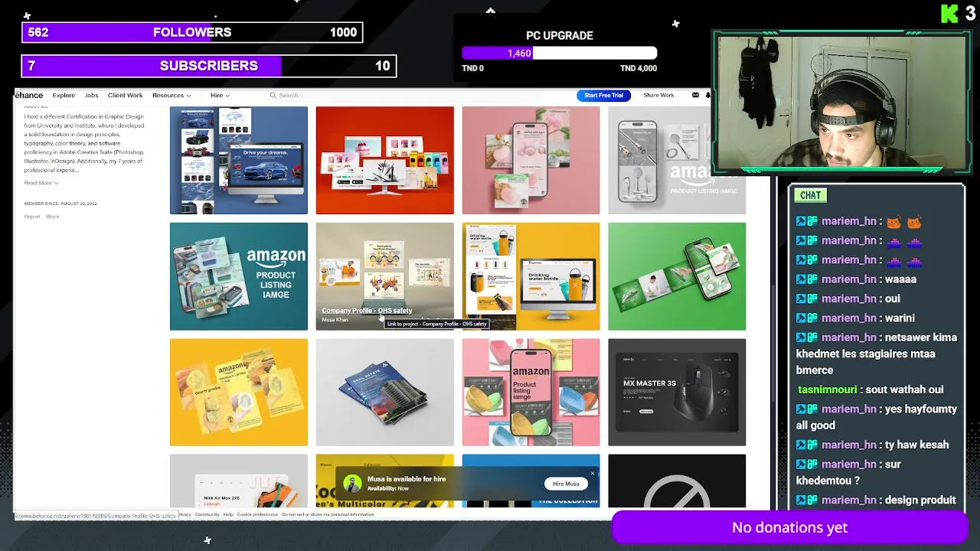
Task: Open the Client Work menu item
Action: tap(125, 95)
